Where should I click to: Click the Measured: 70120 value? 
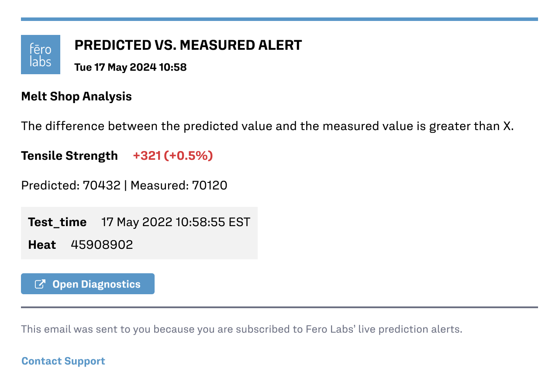pyautogui.click(x=179, y=186)
